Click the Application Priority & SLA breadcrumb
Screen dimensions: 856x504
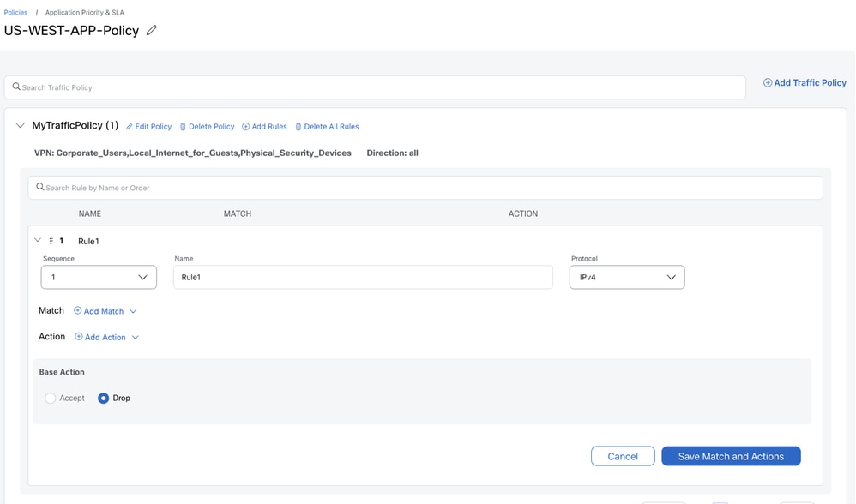[x=85, y=12]
